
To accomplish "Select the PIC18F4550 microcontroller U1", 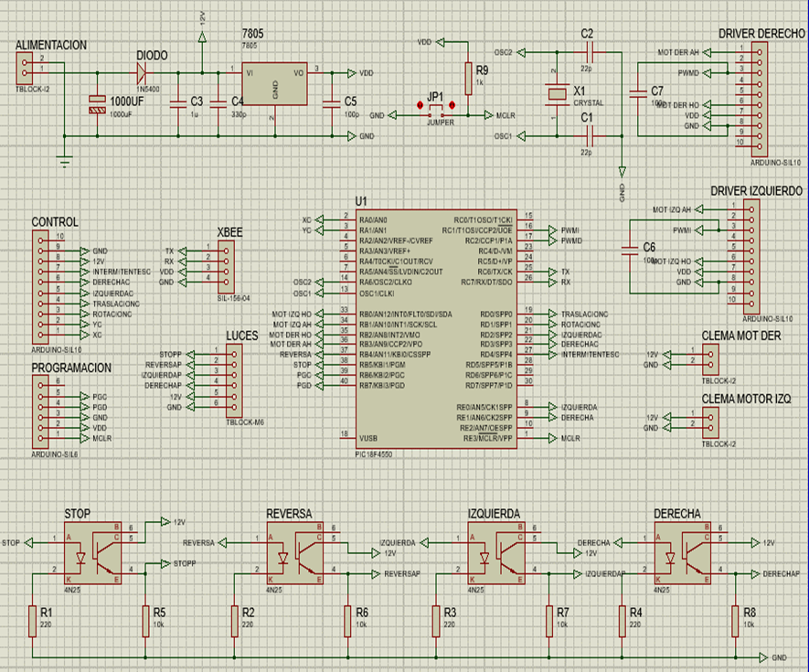I will (x=436, y=329).
